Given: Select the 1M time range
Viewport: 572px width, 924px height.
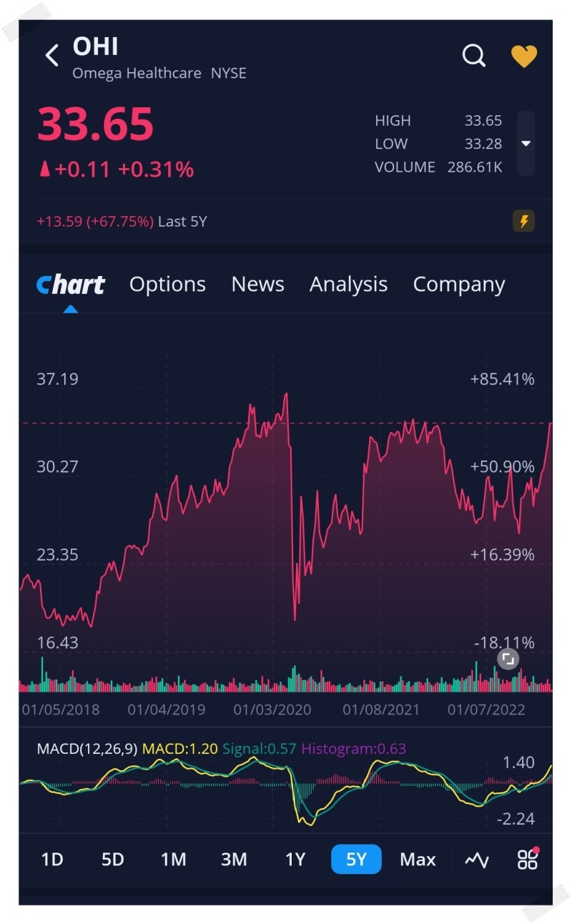Looking at the screenshot, I should [x=173, y=860].
